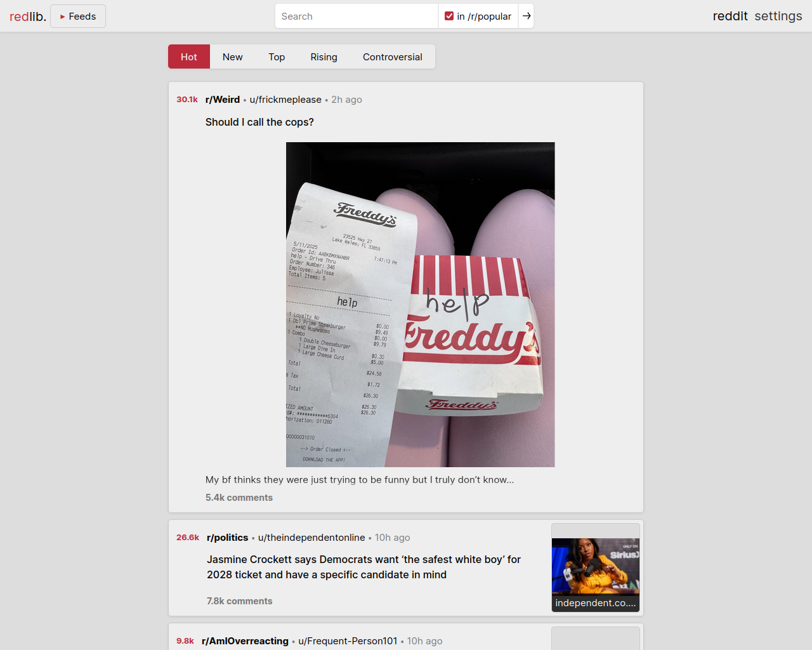812x650 pixels.
Task: View 5.4k comments on Weird post
Action: [239, 498]
